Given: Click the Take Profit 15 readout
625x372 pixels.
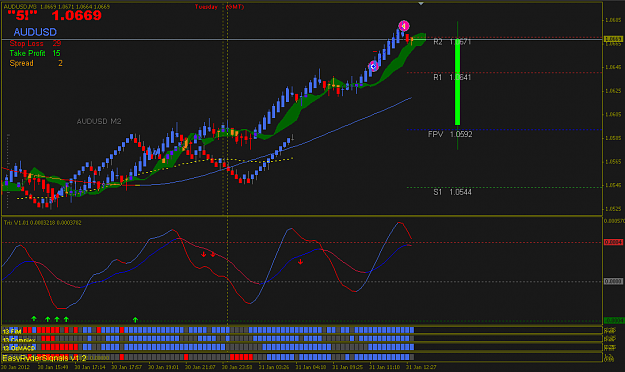Looking at the screenshot, I should tap(35, 53).
